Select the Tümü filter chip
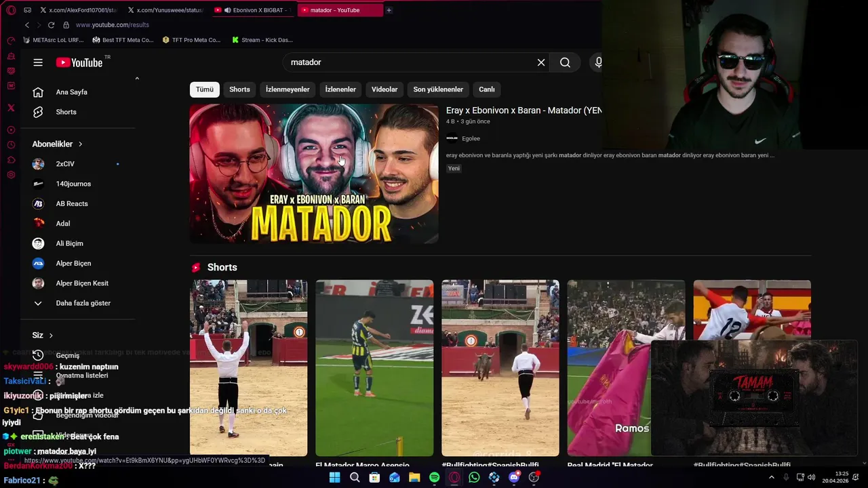Image resolution: width=868 pixels, height=488 pixels. tap(205, 89)
